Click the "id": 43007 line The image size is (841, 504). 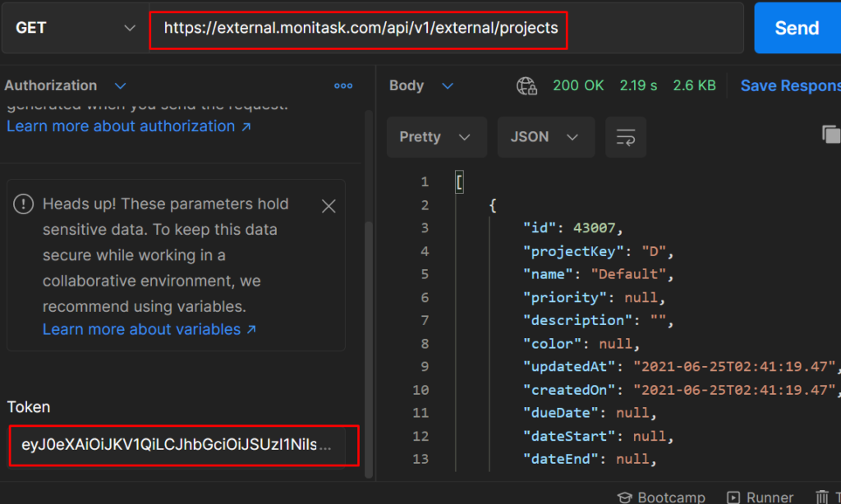click(x=572, y=228)
